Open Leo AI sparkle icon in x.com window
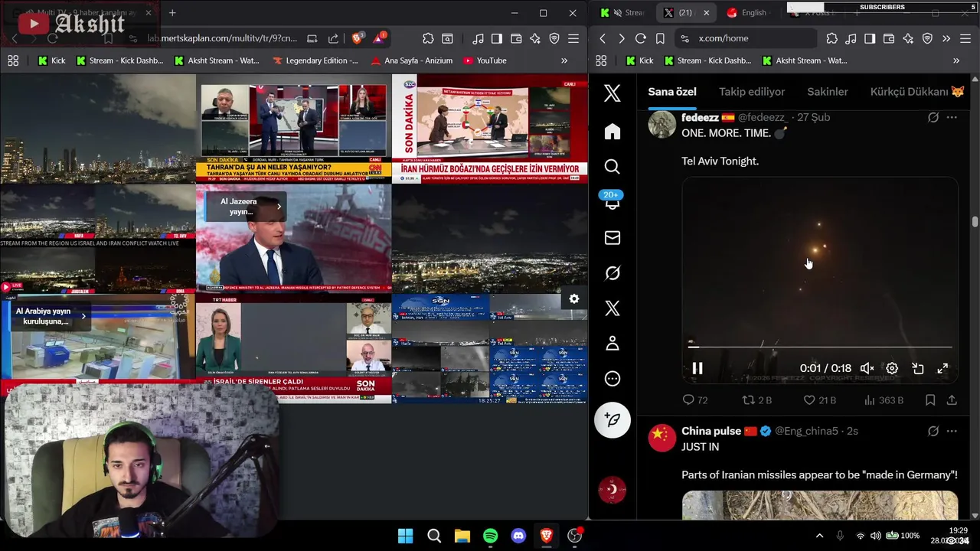The image size is (980, 551). 908,38
